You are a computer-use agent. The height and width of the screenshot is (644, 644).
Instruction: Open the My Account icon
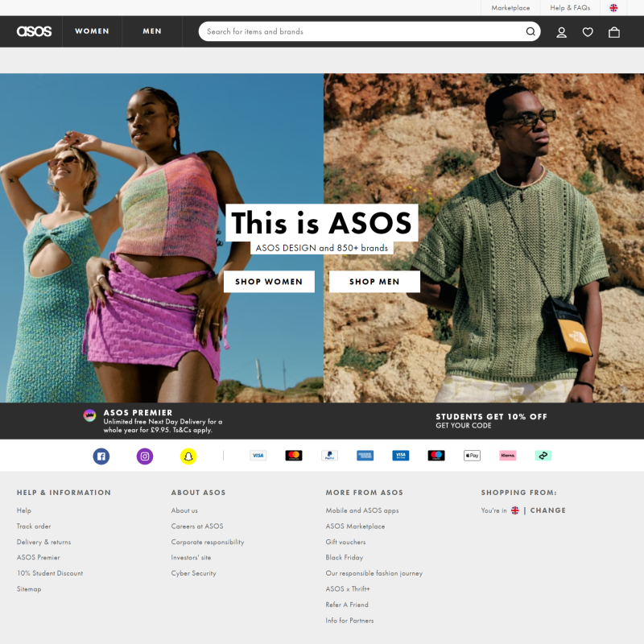click(561, 32)
